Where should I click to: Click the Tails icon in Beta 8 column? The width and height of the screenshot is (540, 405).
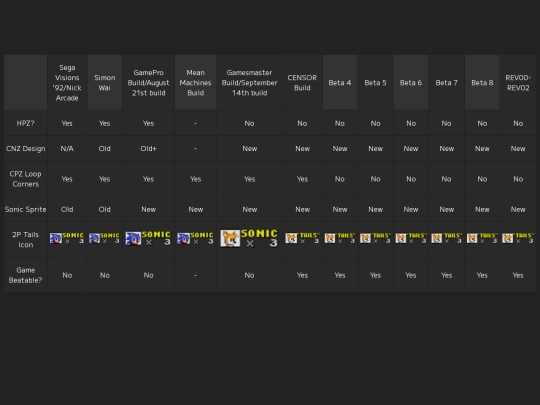(482, 238)
